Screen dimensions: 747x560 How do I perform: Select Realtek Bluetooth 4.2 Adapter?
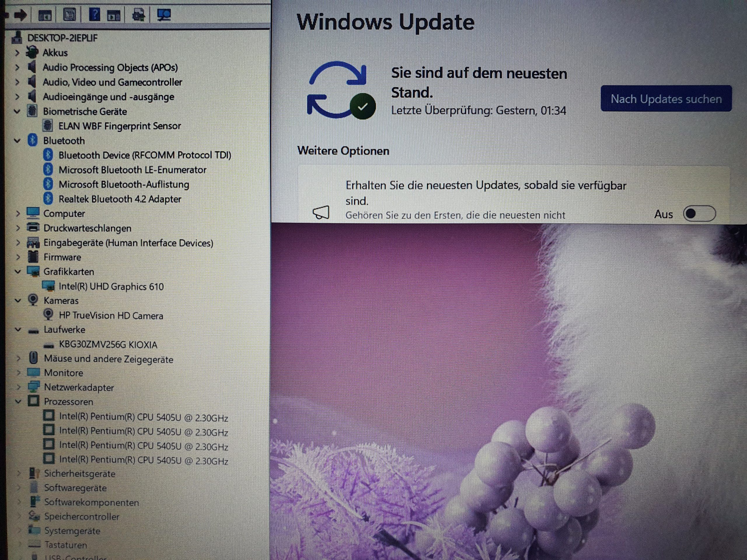pos(120,199)
